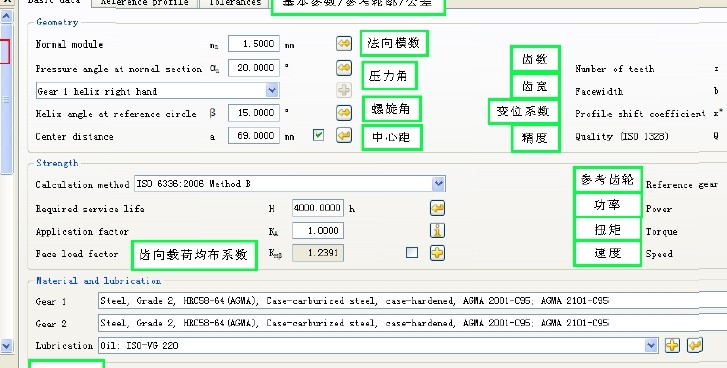This screenshot has height=368, width=727.
Task: Click the Strength group heading
Action: click(57, 163)
